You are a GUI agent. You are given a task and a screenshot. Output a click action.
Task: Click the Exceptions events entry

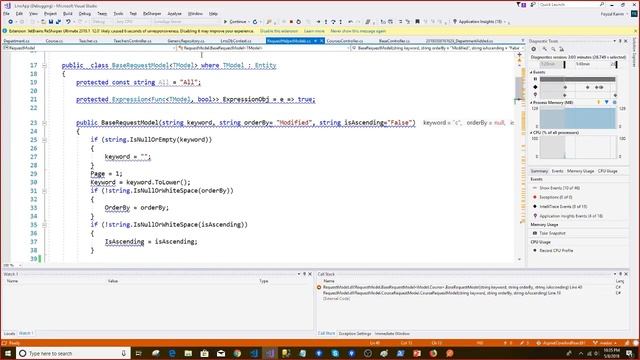(553, 197)
